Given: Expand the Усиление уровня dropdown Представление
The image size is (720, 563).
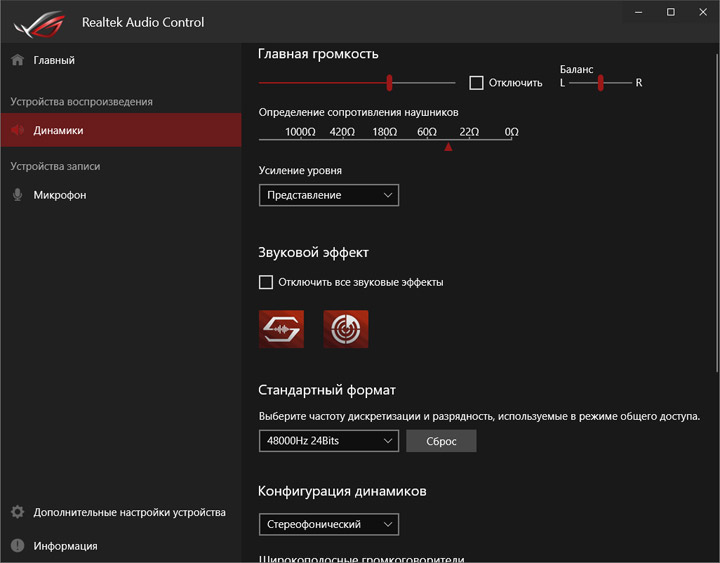Looking at the screenshot, I should pyautogui.click(x=329, y=195).
